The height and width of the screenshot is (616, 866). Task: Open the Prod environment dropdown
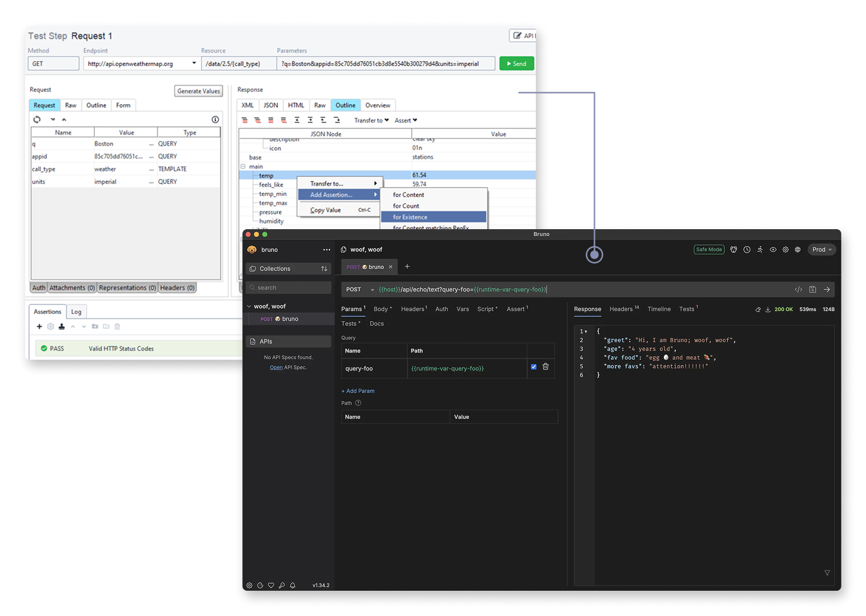tap(822, 250)
